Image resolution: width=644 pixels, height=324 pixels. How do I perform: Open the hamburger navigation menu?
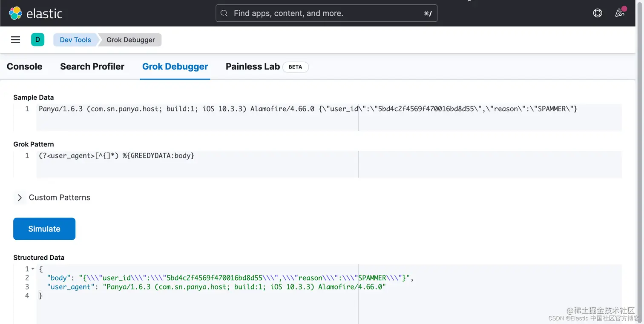16,40
